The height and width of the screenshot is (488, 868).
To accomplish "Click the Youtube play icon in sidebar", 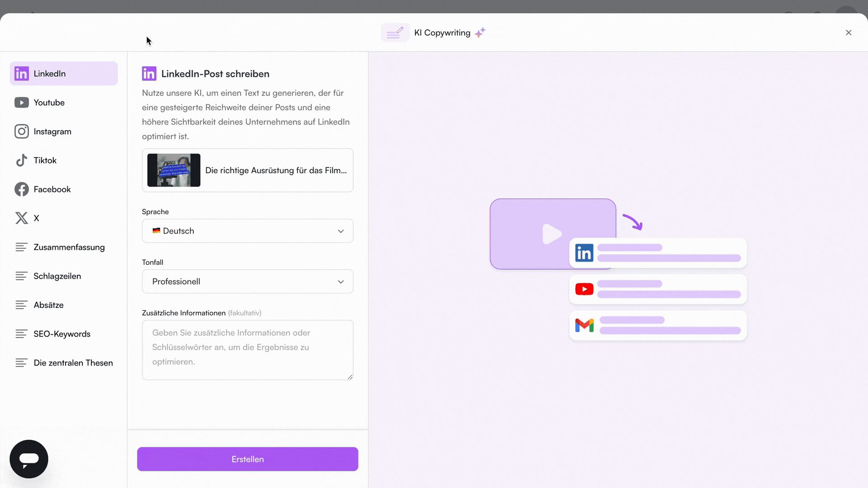I will tap(21, 103).
